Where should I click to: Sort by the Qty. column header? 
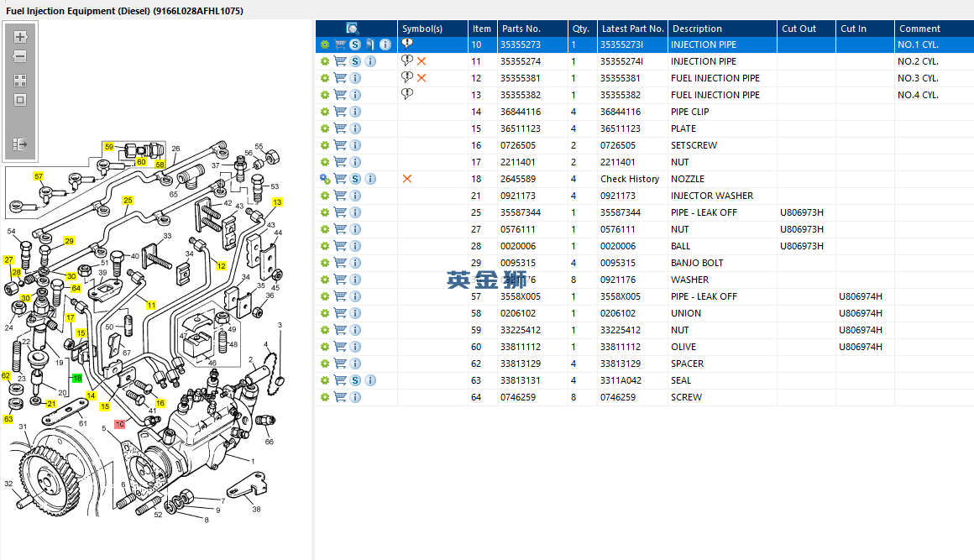(582, 29)
